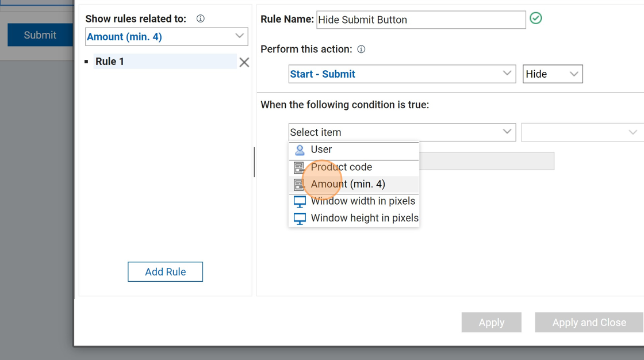
Task: Choose Amount (min. 4) from the list
Action: (x=348, y=185)
